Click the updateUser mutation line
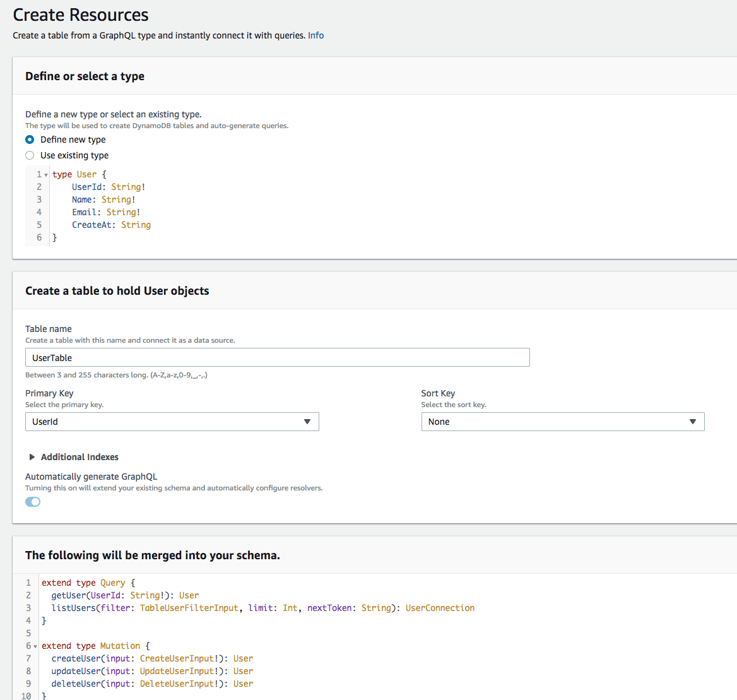Screen dimensions: 737x700 click(152, 672)
